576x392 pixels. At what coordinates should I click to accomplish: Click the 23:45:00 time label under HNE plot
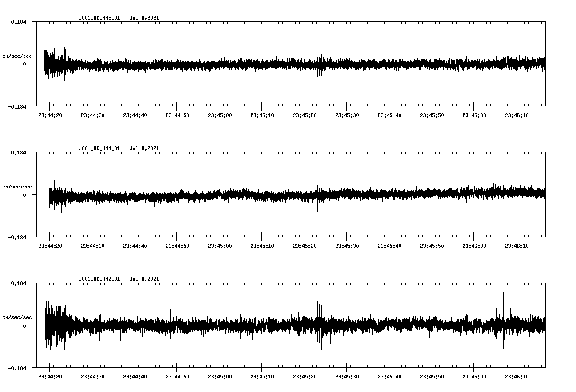tap(220, 115)
